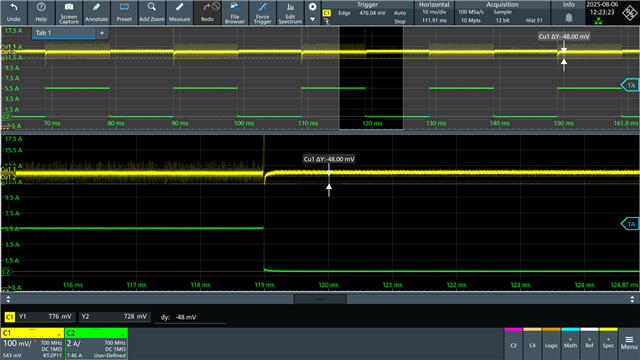Click the Auto trigger mode label

(400, 13)
